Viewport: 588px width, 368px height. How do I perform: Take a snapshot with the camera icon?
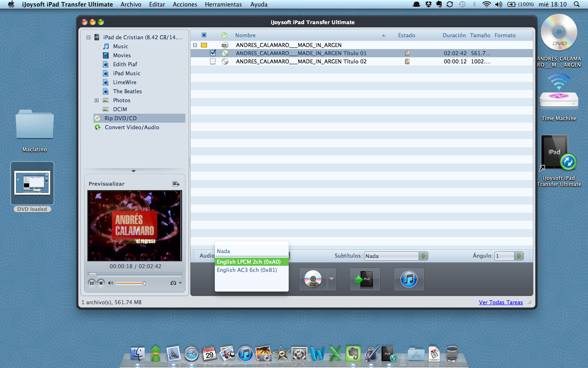click(x=173, y=283)
